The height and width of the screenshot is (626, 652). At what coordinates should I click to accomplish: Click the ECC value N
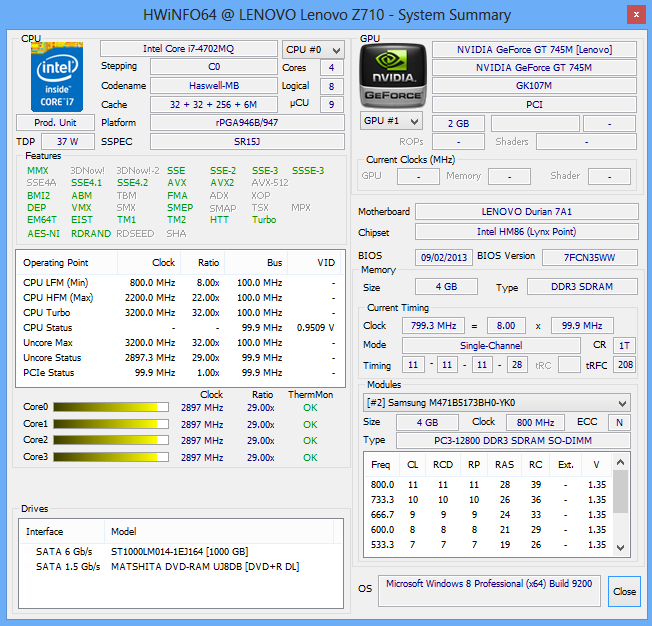point(619,422)
